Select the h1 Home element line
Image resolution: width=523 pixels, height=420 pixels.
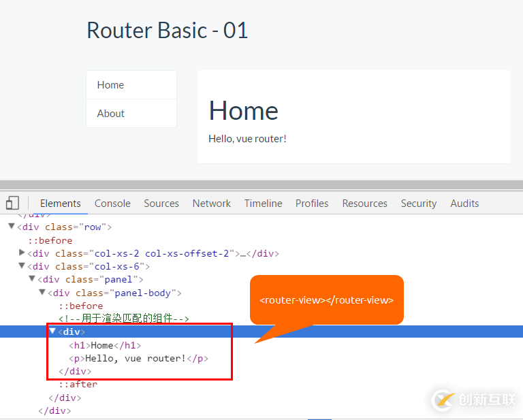pos(105,345)
